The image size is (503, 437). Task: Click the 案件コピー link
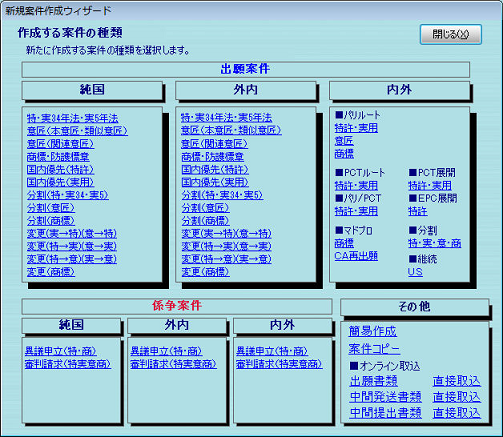(374, 349)
